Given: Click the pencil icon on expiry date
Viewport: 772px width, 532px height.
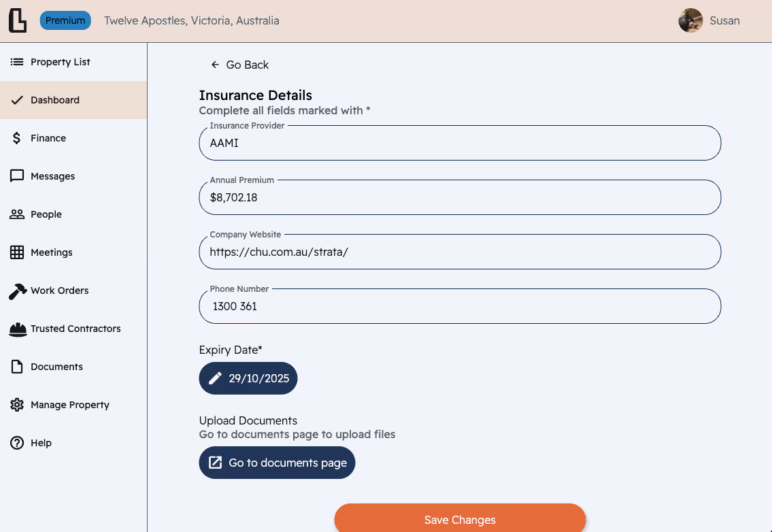Looking at the screenshot, I should (215, 378).
